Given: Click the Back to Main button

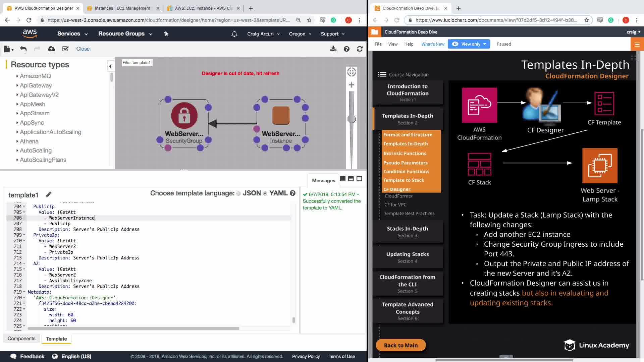Looking at the screenshot, I should coord(400,345).
